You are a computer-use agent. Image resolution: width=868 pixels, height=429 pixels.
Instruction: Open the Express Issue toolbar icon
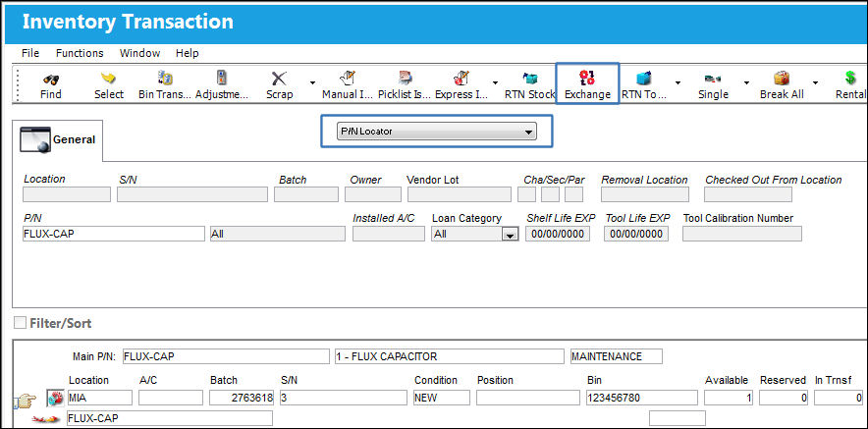tap(461, 79)
